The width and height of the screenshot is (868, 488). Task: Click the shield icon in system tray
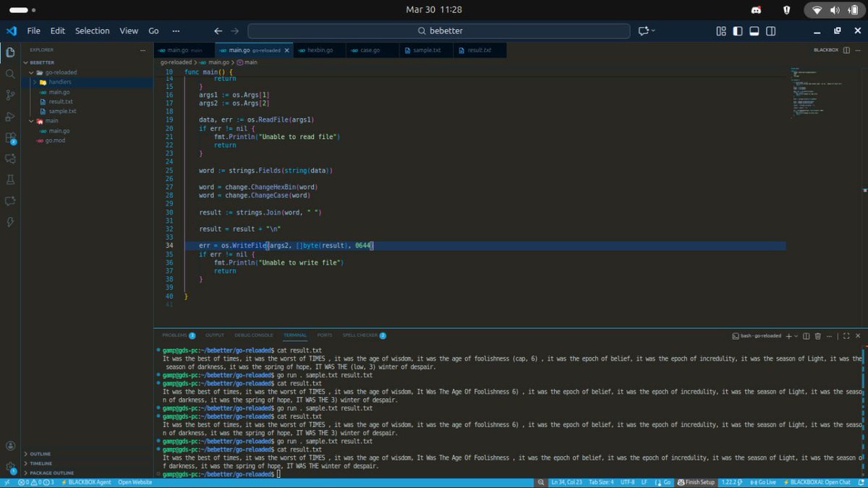[787, 9]
